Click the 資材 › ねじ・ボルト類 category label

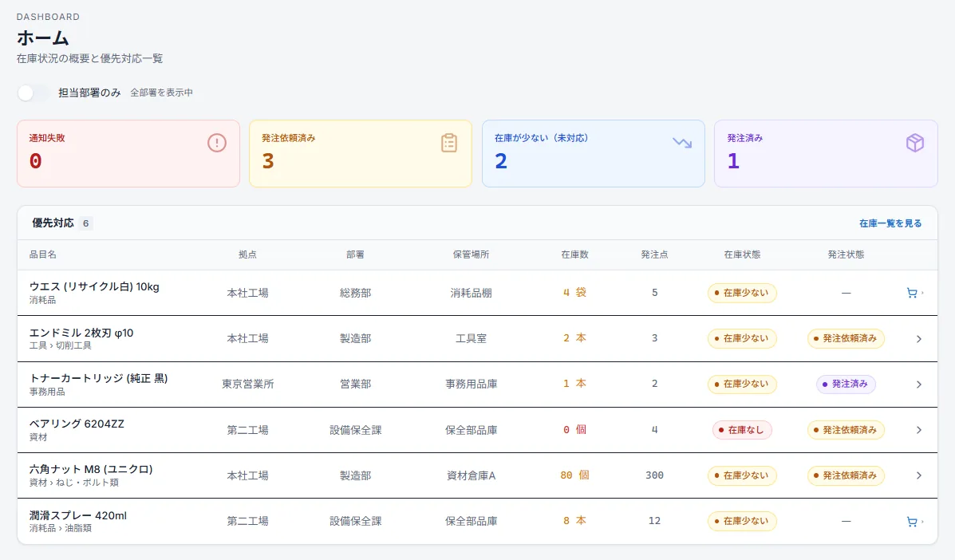point(73,483)
